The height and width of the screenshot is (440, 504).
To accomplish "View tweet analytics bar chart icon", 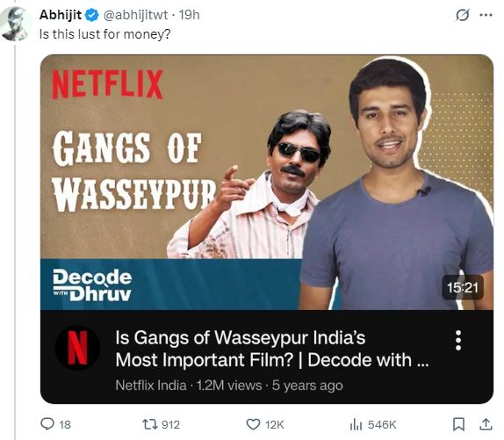I will click(x=356, y=424).
